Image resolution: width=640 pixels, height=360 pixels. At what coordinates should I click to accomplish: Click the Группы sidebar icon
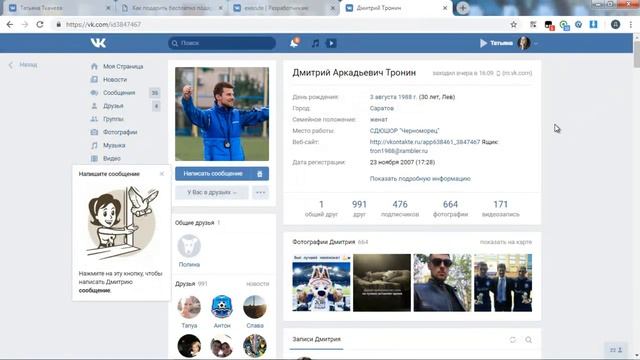94,119
